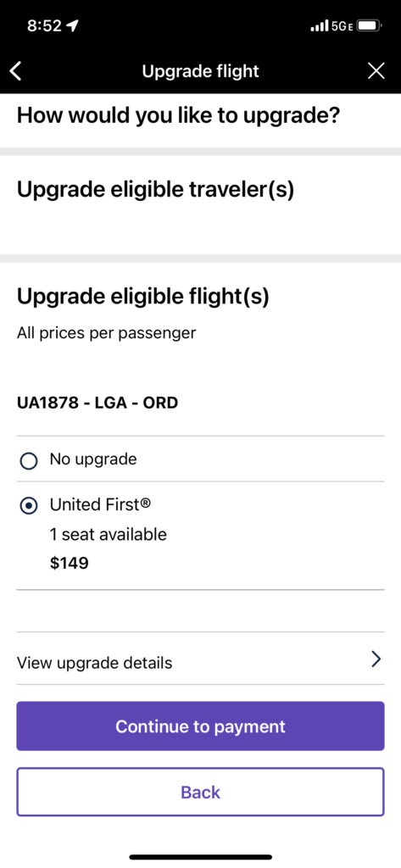This screenshot has width=401, height=868.
Task: Select the No upgrade radio button
Action: point(28,460)
